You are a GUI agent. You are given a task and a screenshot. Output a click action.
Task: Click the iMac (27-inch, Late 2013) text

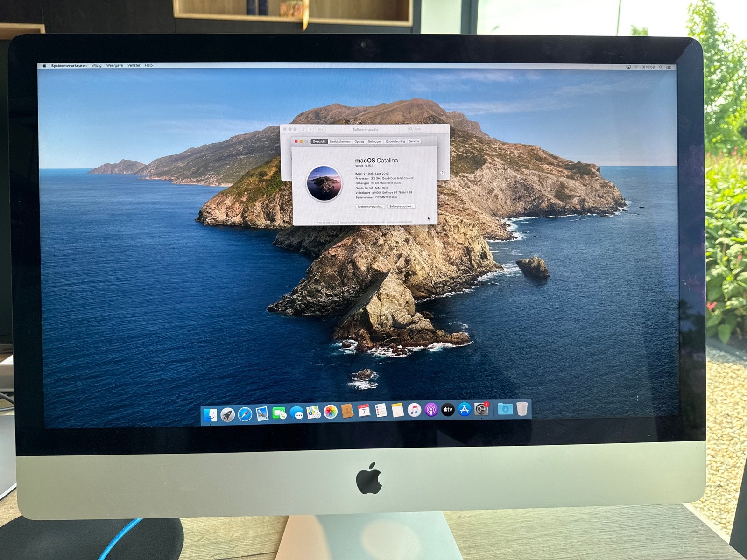coord(372,174)
